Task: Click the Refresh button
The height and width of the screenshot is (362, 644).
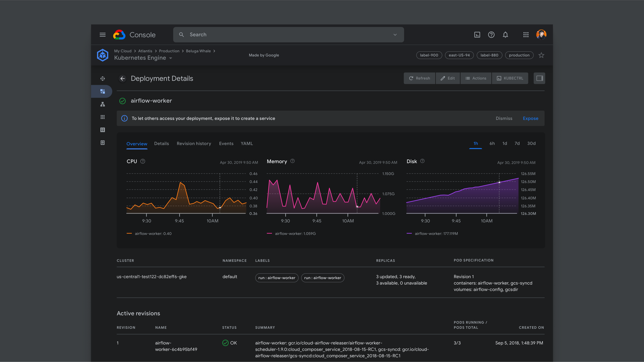Action: tap(419, 78)
